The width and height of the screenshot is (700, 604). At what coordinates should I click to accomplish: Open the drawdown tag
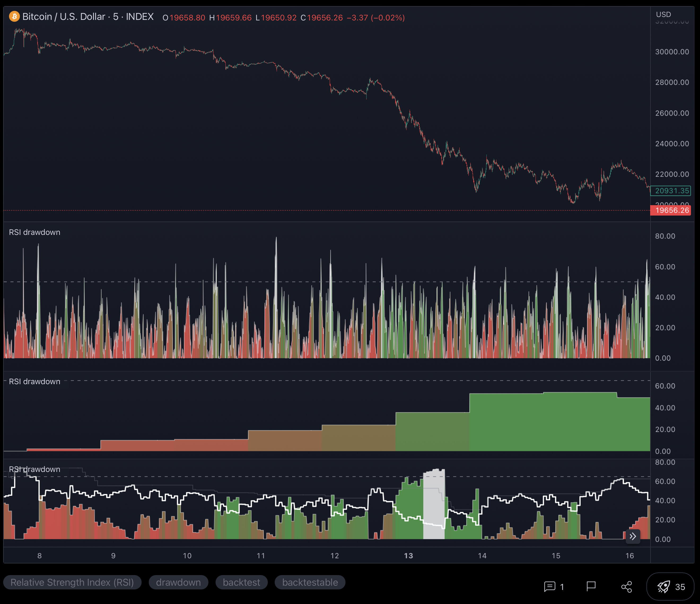(x=178, y=582)
